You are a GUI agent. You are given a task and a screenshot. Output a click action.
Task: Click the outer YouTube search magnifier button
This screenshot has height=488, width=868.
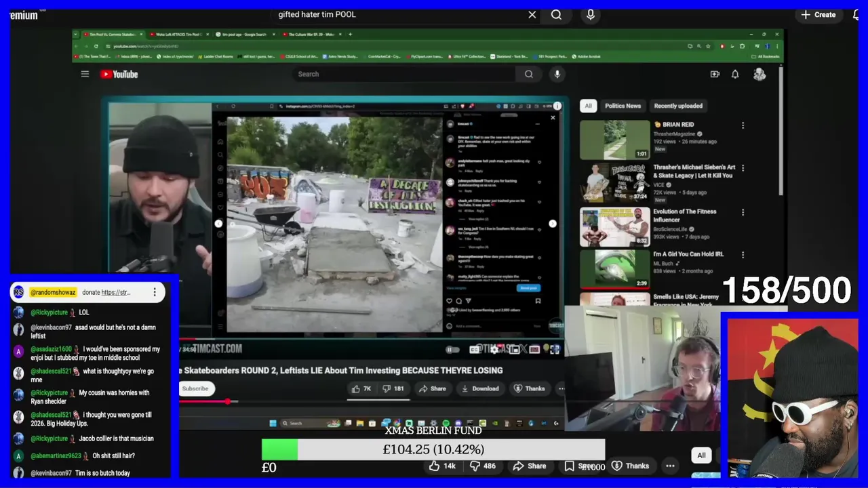556,14
